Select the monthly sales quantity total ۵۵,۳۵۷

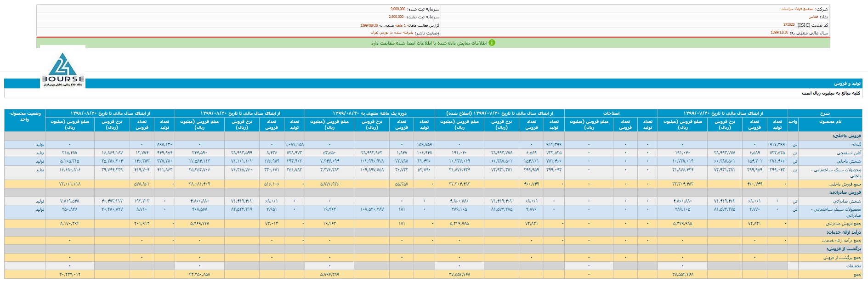(x=402, y=184)
